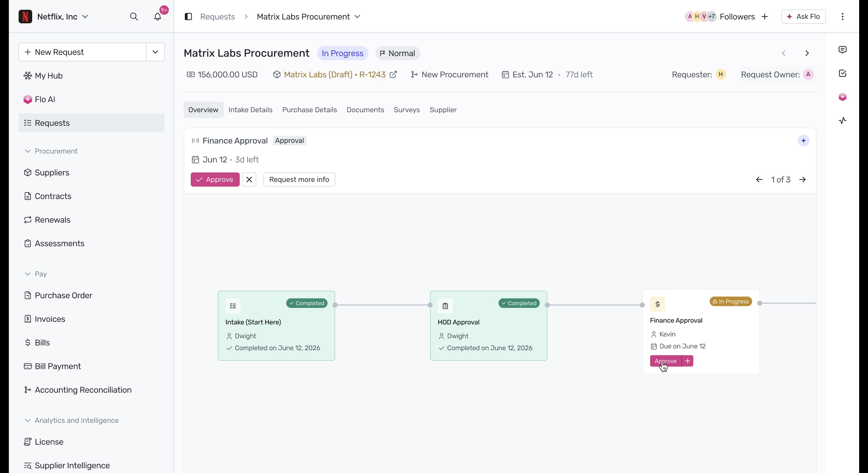868x473 pixels.
Task: Click external link icon beside R-1243
Action: [x=393, y=74]
